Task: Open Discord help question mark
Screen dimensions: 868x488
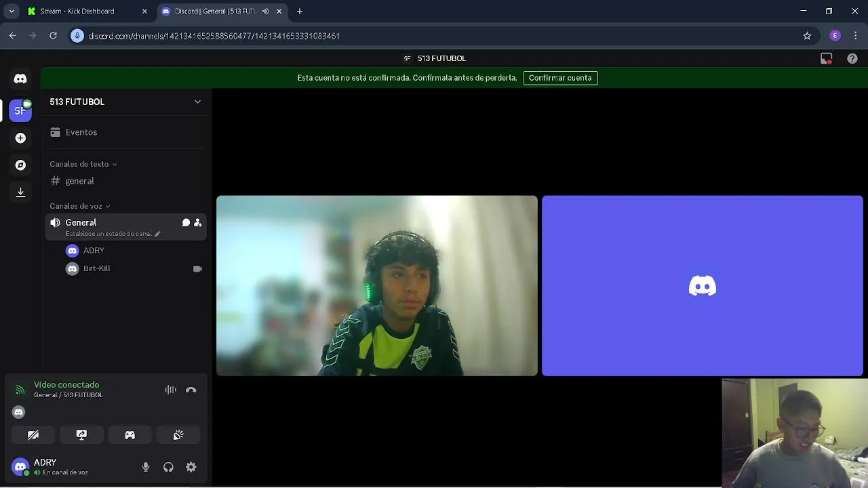Action: pyautogui.click(x=852, y=58)
